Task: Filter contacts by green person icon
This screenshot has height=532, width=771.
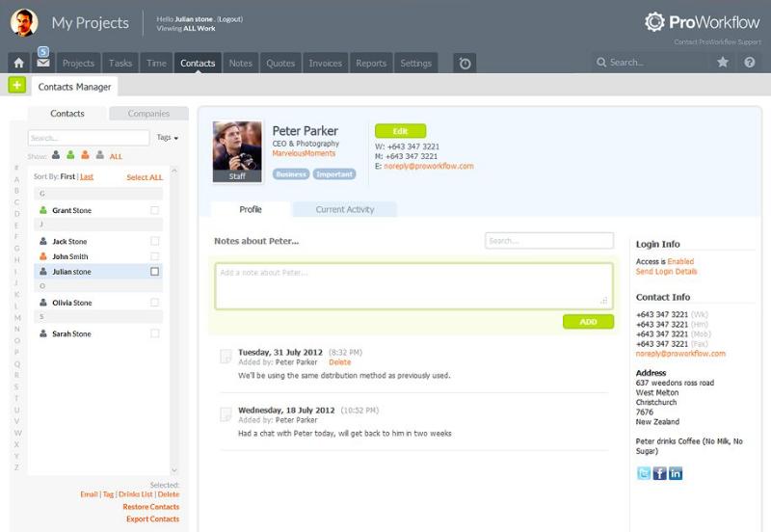Action: pyautogui.click(x=70, y=155)
